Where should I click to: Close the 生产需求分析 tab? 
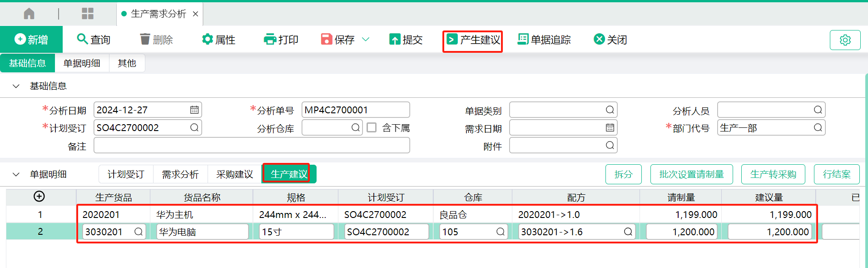tap(195, 14)
